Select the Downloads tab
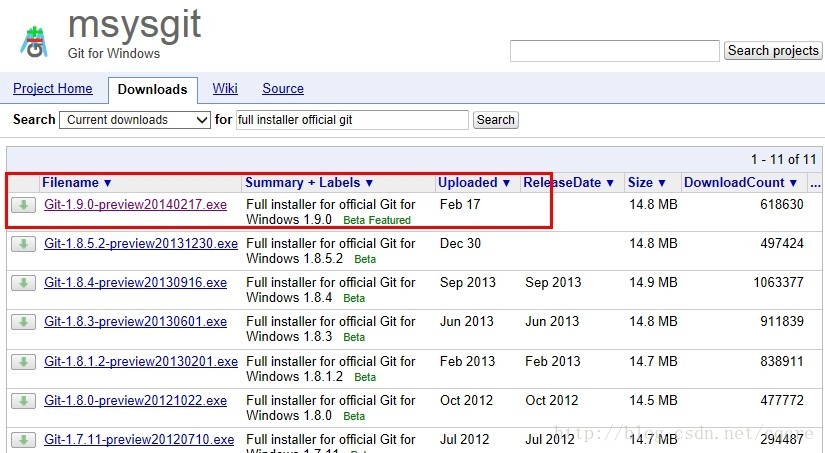825x453 pixels. point(153,89)
